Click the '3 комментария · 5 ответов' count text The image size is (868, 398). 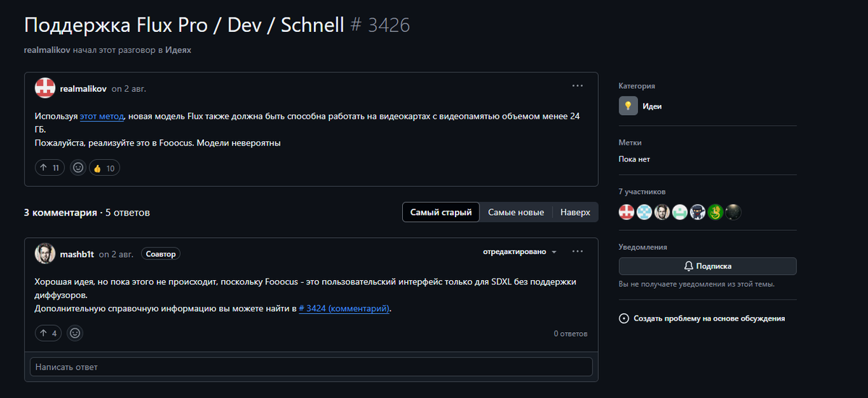coord(87,213)
